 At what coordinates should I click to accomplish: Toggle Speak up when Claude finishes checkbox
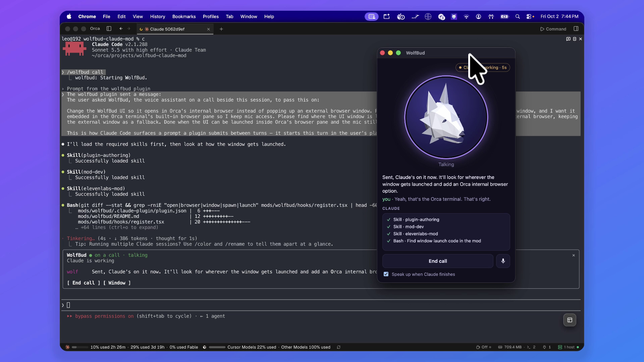[x=386, y=274]
